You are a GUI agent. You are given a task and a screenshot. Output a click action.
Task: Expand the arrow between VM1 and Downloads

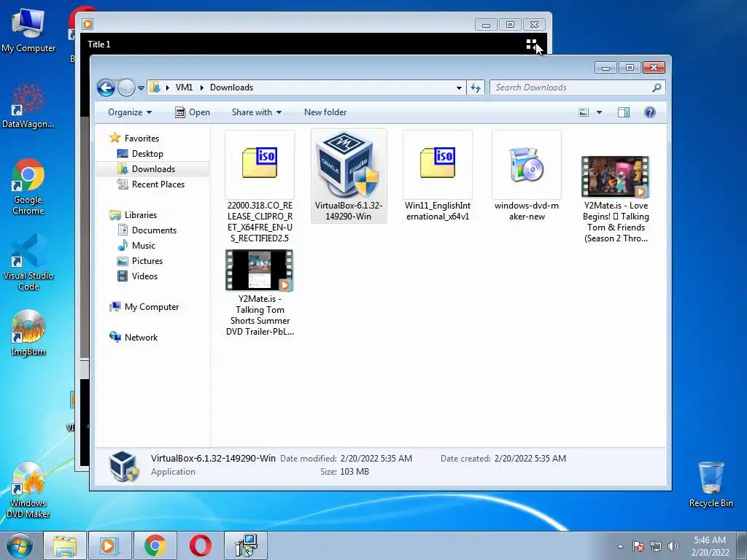(201, 87)
